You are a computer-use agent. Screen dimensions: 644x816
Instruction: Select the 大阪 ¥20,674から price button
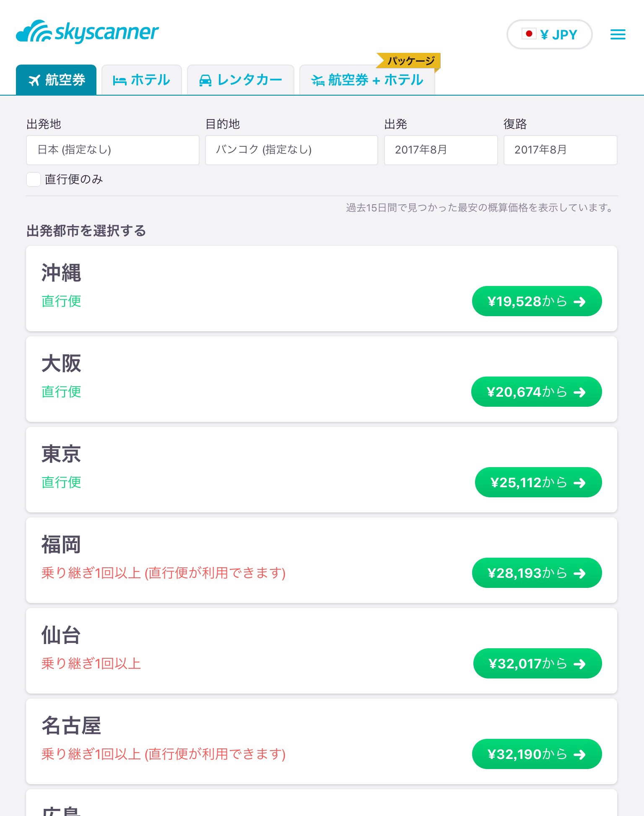[536, 392]
